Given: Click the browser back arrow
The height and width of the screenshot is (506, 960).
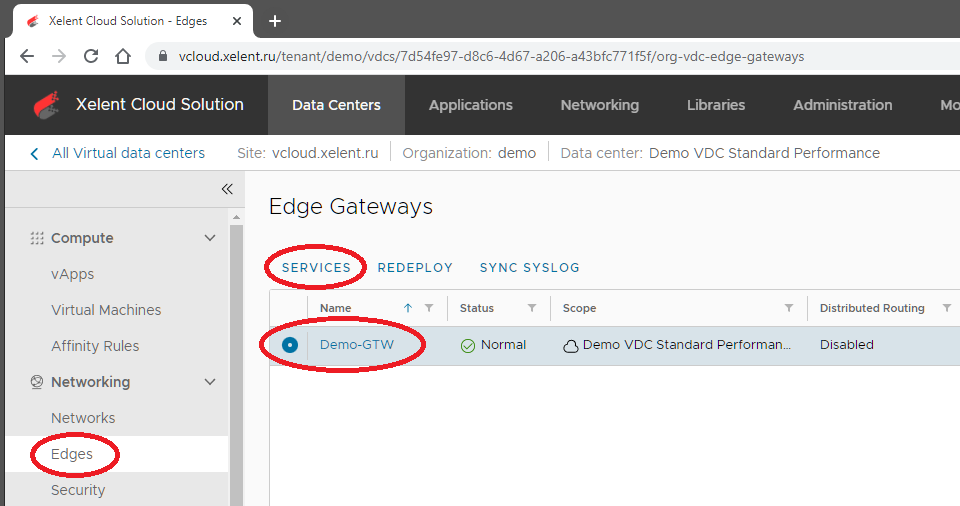Looking at the screenshot, I should (x=27, y=56).
